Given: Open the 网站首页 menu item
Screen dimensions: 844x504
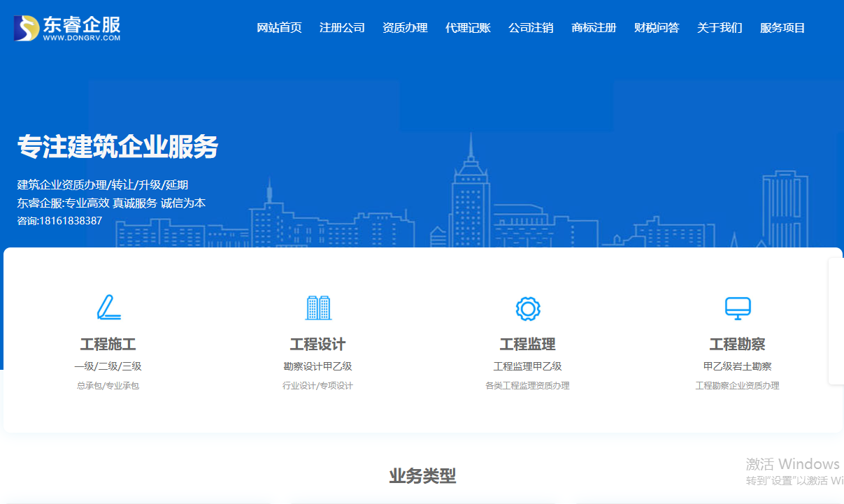Looking at the screenshot, I should (x=279, y=28).
